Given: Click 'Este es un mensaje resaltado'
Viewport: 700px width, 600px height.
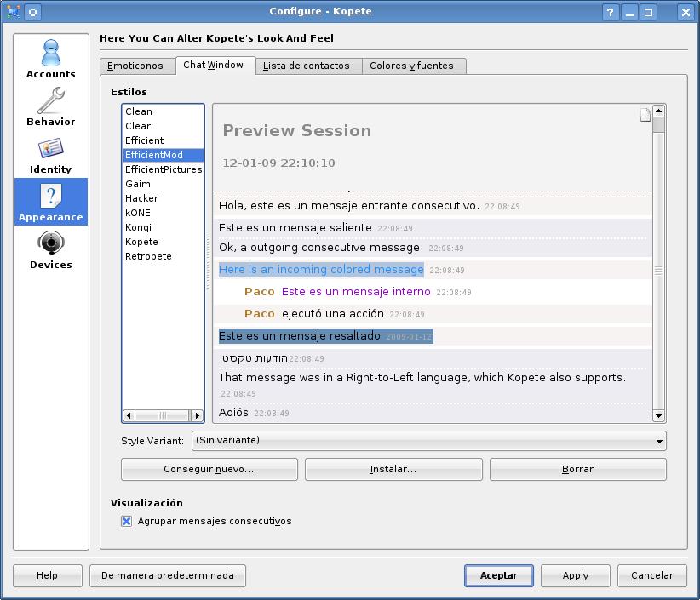Looking at the screenshot, I should [300, 336].
